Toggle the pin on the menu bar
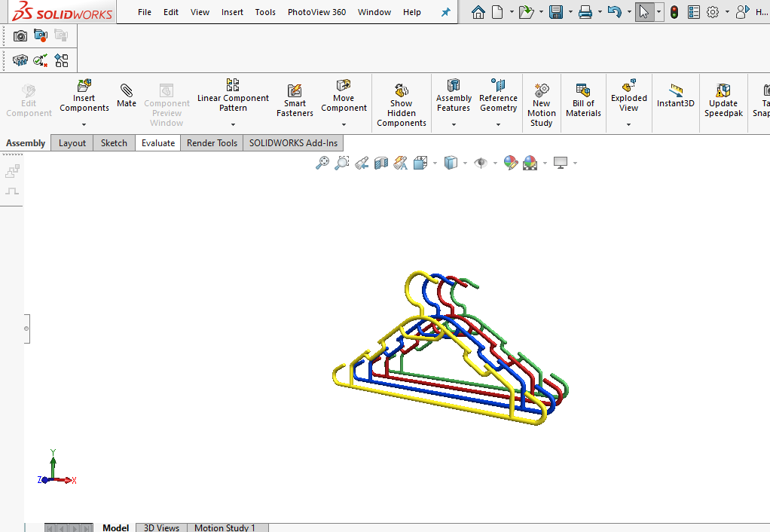 tap(445, 12)
